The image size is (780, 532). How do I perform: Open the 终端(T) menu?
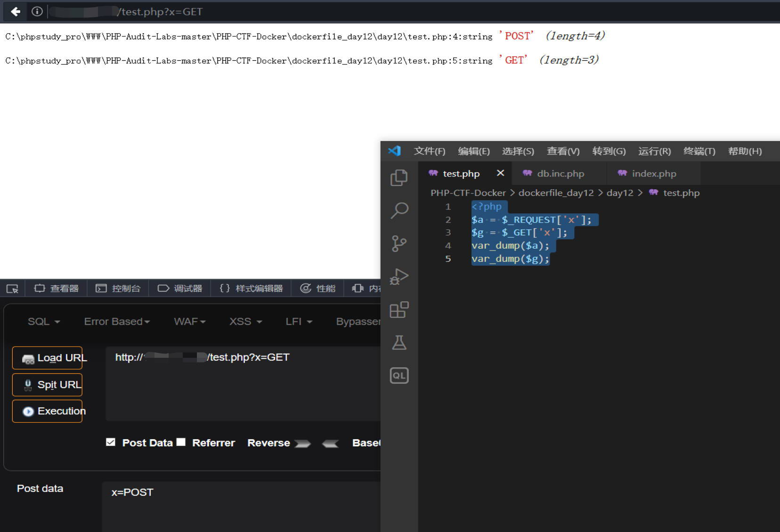pyautogui.click(x=699, y=151)
